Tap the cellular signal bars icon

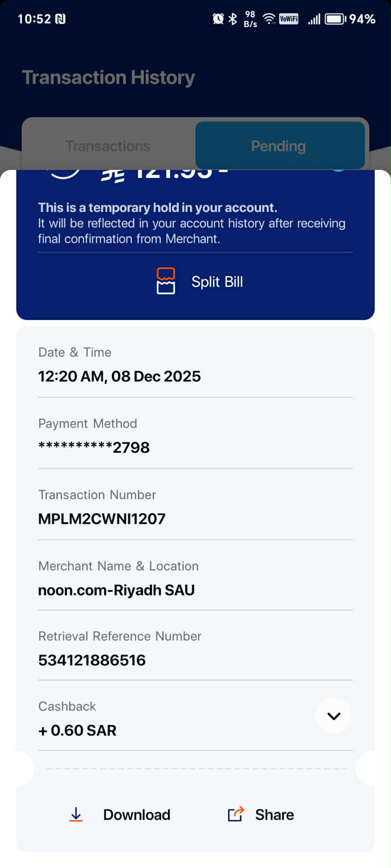tap(314, 19)
